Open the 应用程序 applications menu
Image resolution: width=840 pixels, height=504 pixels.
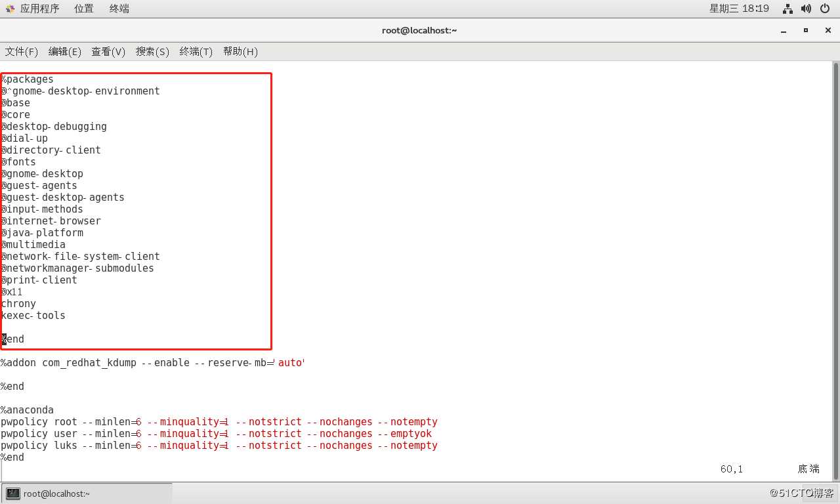[x=39, y=9]
